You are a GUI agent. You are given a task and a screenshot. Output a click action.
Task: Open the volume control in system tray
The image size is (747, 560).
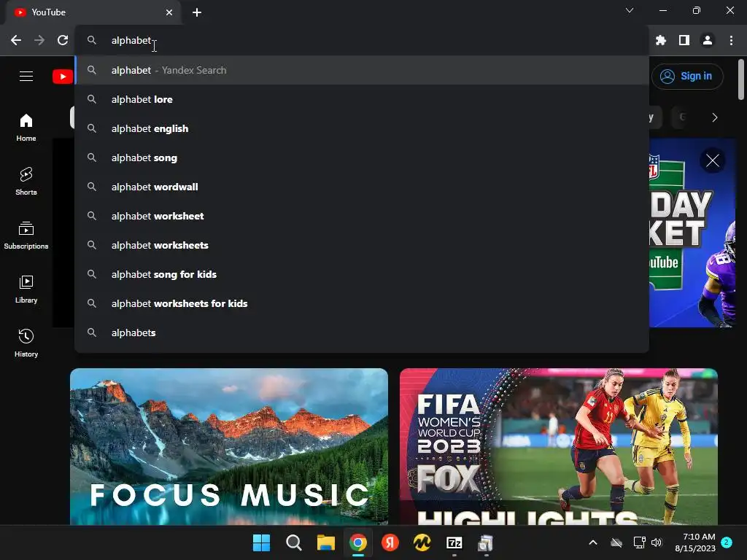coord(657,542)
